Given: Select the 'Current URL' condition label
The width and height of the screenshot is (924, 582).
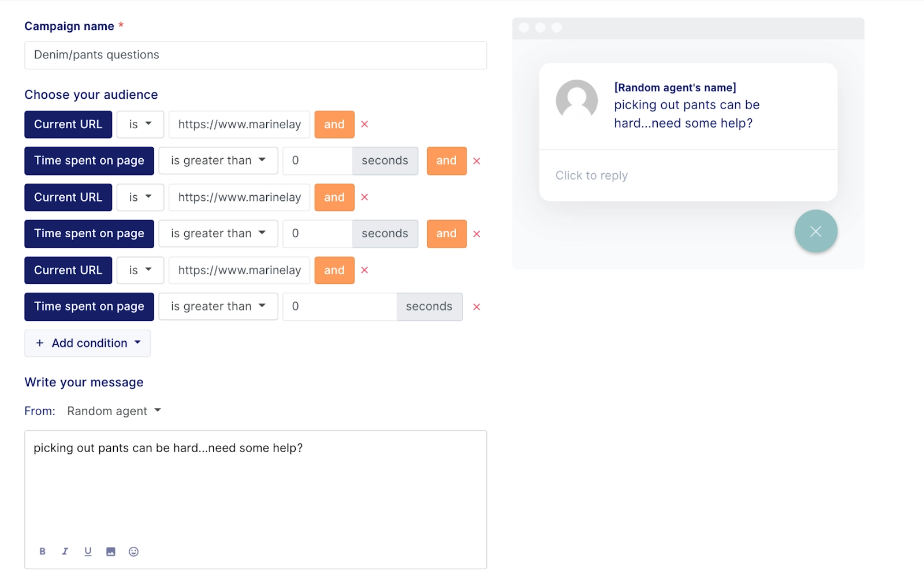Looking at the screenshot, I should point(68,124).
